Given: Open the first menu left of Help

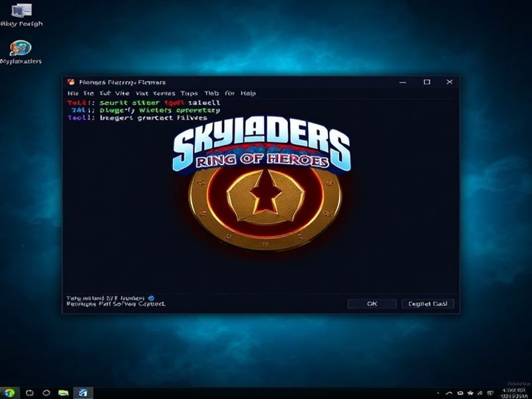Looking at the screenshot, I should tap(229, 93).
